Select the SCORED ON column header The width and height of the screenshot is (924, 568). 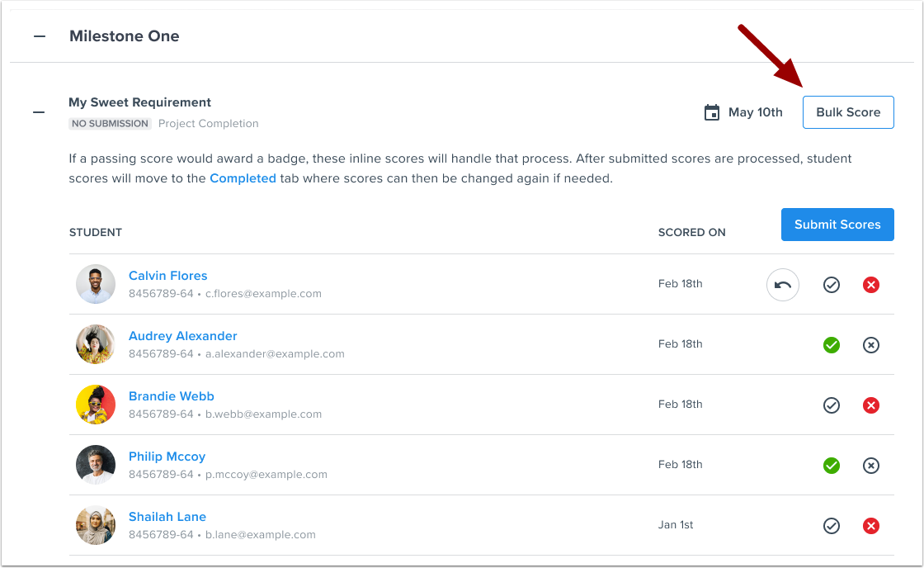click(692, 232)
